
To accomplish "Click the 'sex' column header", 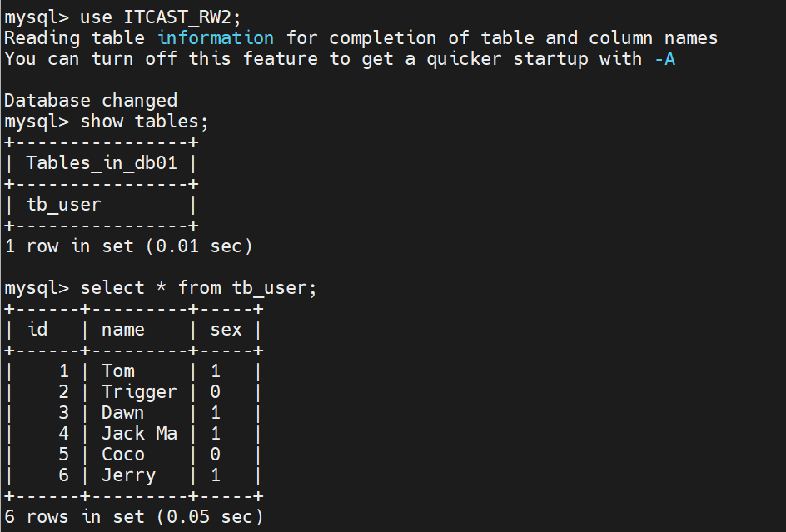I will coord(226,330).
